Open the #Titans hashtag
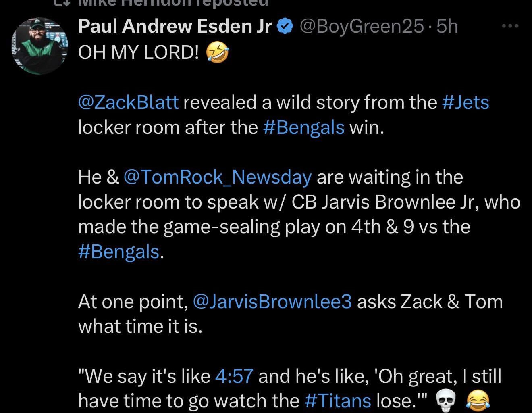532x413 pixels. 338,401
